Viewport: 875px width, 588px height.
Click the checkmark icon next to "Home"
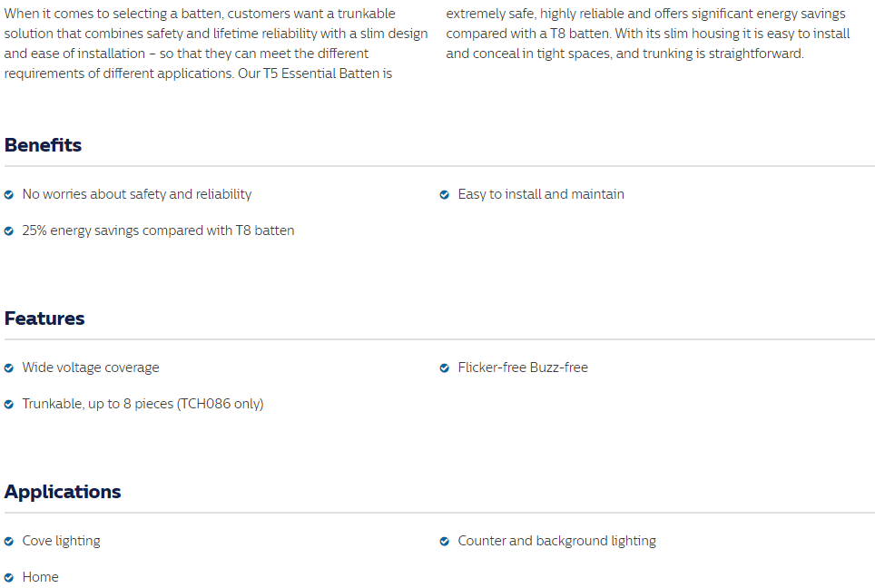point(9,578)
